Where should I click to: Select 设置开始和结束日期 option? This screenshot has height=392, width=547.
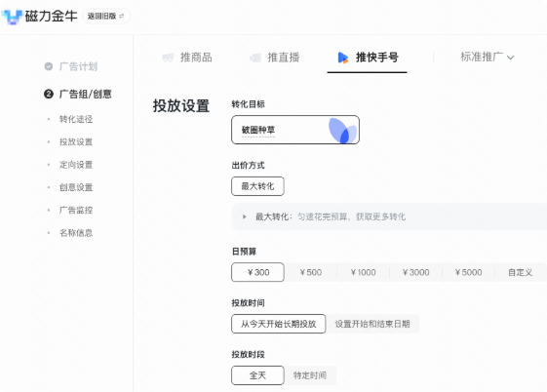coord(372,324)
